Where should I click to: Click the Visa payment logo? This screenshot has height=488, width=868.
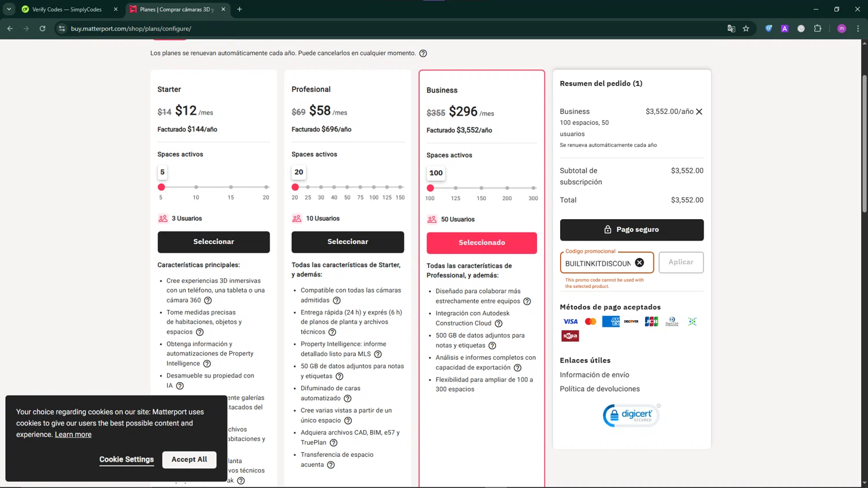pos(570,321)
